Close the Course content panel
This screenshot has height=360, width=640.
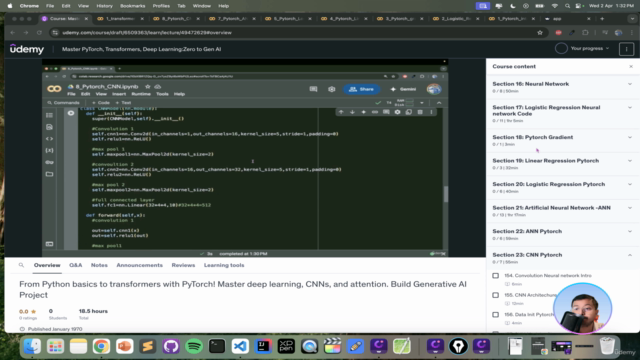[631, 67]
